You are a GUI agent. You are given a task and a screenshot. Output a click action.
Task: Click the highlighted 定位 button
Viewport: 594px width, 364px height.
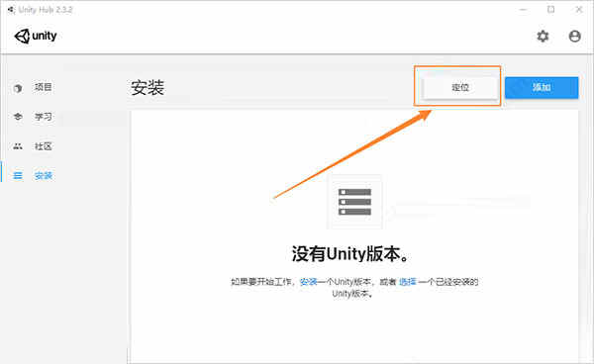pos(460,87)
